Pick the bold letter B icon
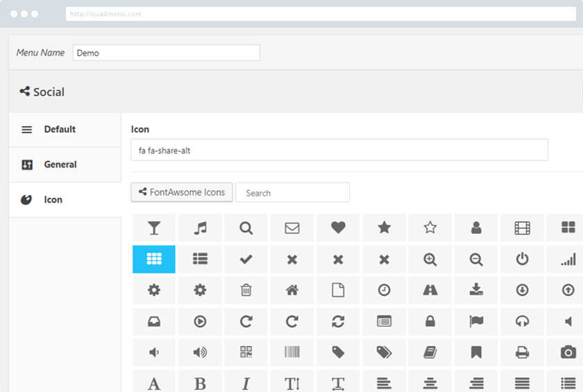Viewport: 583px width, 392px height. pyautogui.click(x=200, y=383)
